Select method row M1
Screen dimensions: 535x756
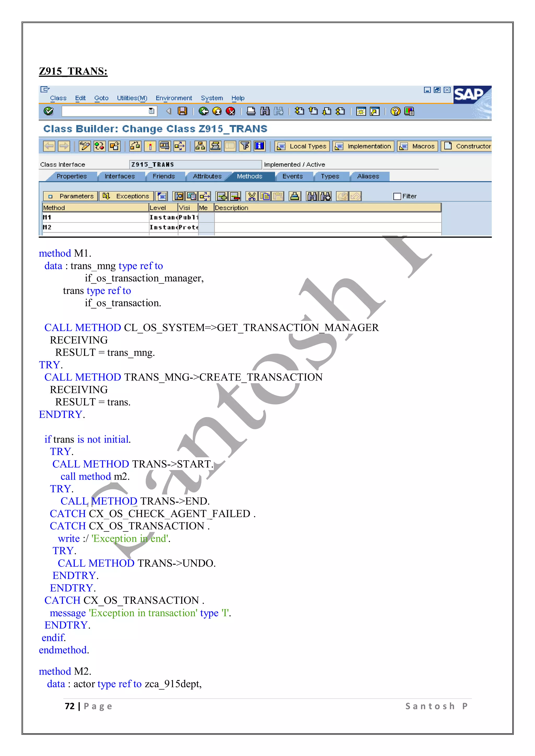(x=96, y=217)
